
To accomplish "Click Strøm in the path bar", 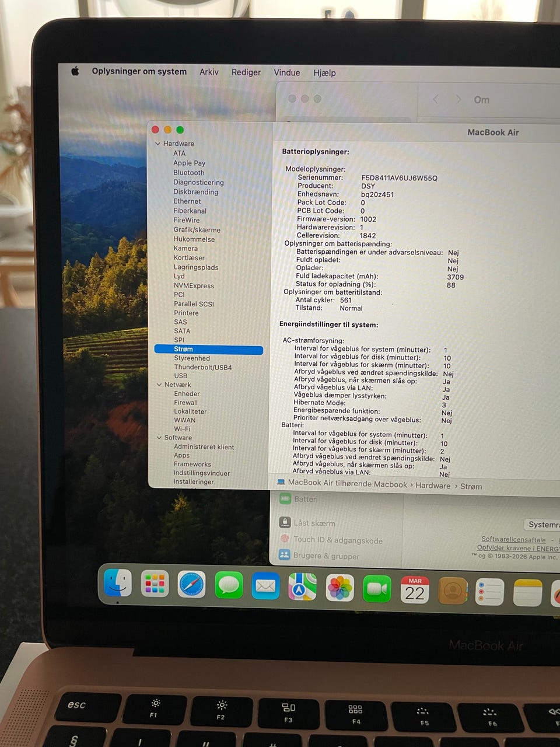I will pos(471,486).
